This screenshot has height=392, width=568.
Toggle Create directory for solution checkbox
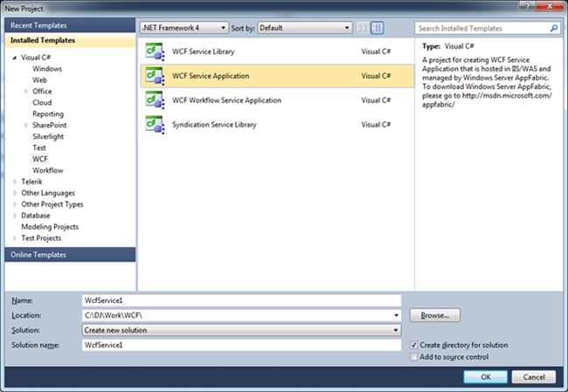coord(413,345)
